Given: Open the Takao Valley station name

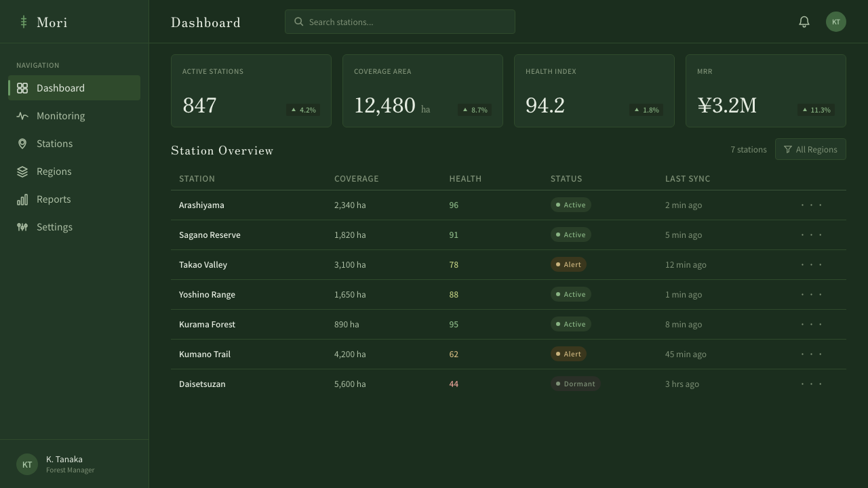Looking at the screenshot, I should coord(203,264).
